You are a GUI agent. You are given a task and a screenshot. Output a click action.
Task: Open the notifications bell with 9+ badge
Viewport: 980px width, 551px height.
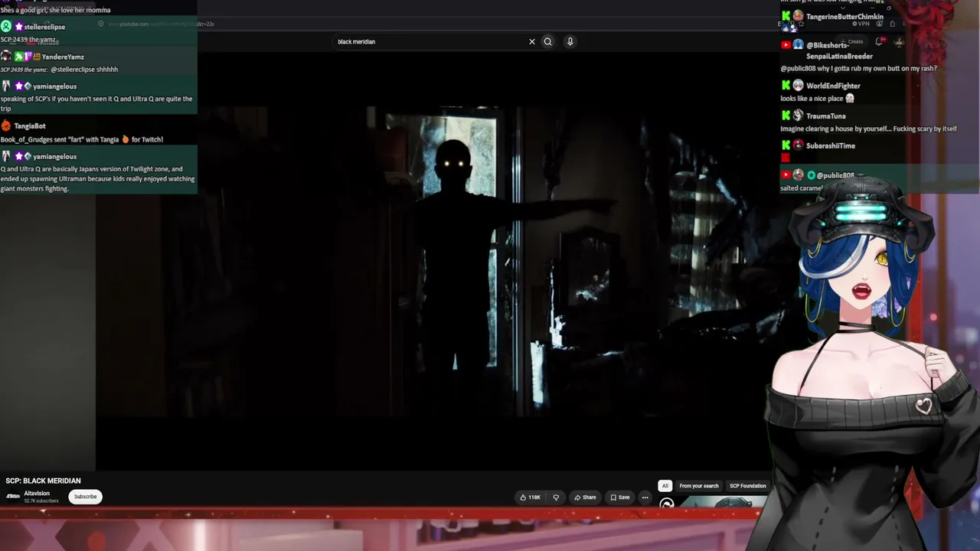pyautogui.click(x=879, y=41)
